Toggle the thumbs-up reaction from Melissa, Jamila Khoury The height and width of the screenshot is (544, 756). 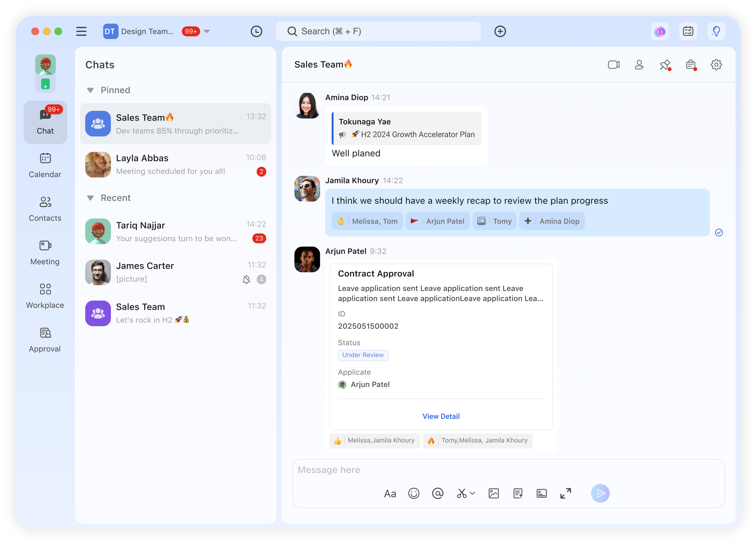(x=374, y=441)
